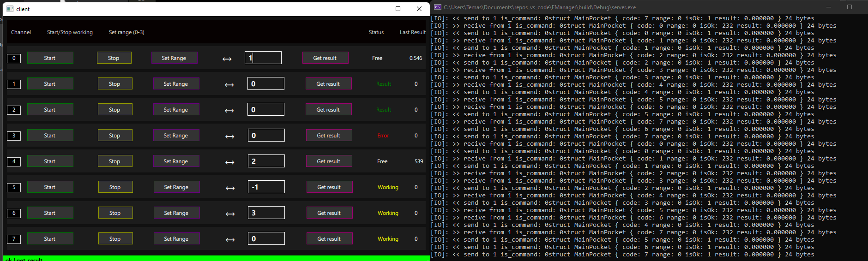This screenshot has height=261, width=868.
Task: Set Range for channel 3
Action: click(x=176, y=135)
